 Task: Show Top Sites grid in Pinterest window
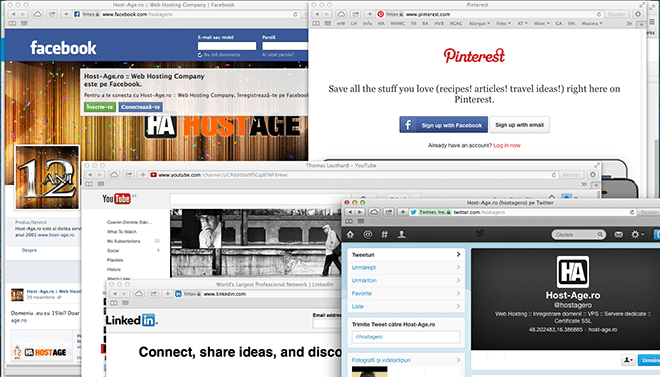(x=327, y=24)
